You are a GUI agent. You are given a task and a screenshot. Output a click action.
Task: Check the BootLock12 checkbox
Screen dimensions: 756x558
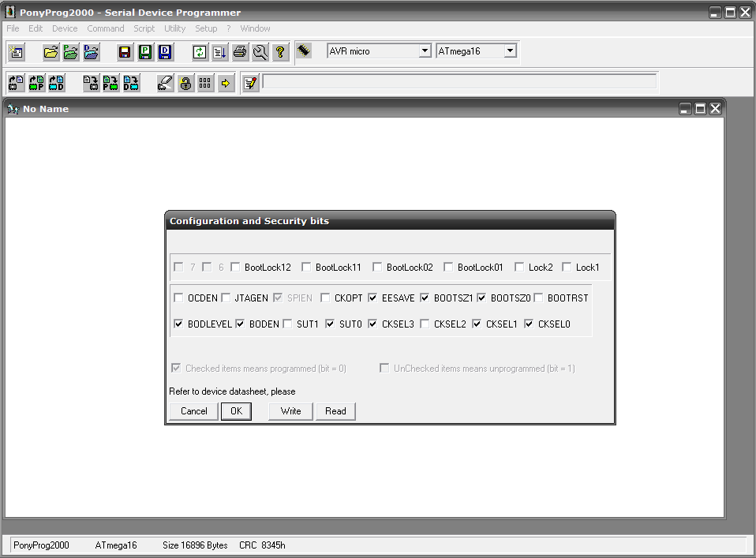tap(235, 268)
